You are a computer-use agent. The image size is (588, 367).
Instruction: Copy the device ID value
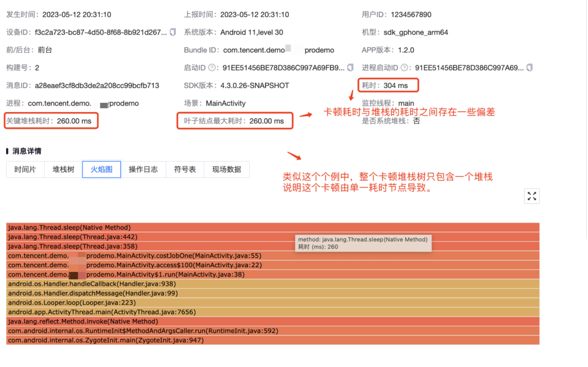tap(173, 32)
